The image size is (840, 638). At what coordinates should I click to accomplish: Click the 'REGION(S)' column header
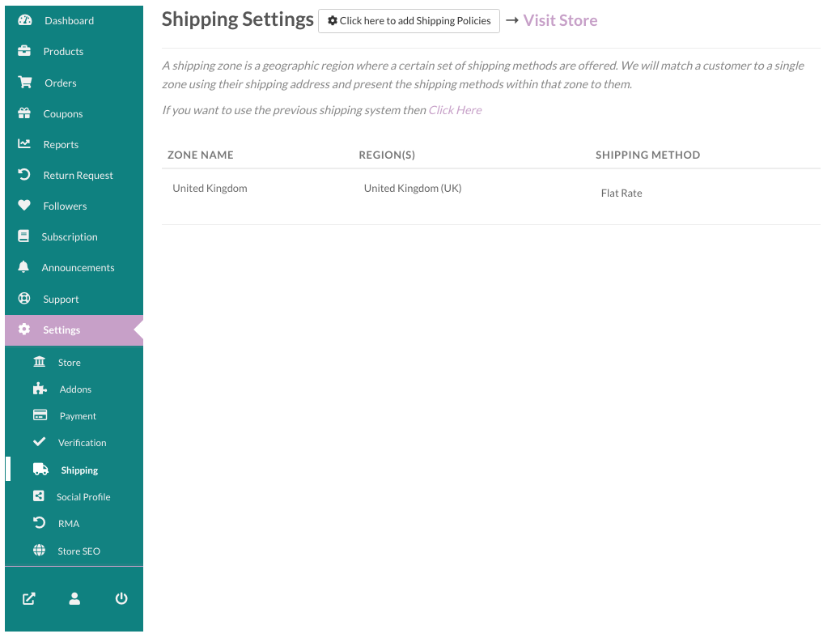[387, 155]
